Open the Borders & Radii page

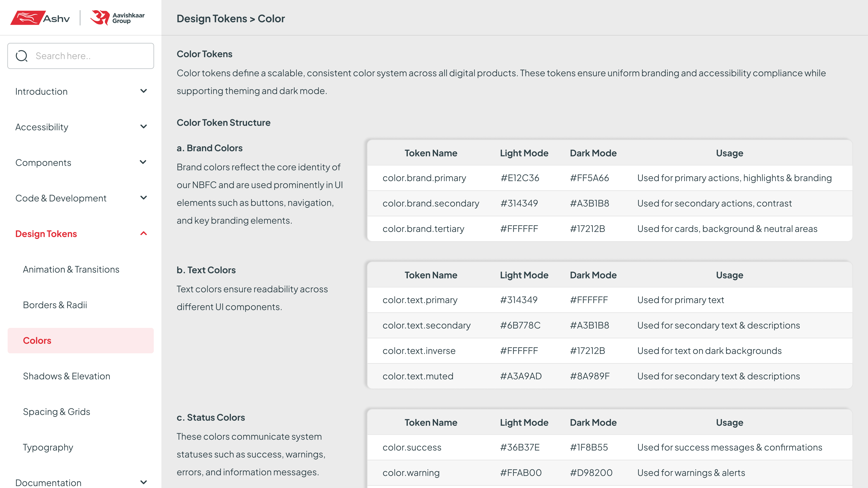coord(55,305)
